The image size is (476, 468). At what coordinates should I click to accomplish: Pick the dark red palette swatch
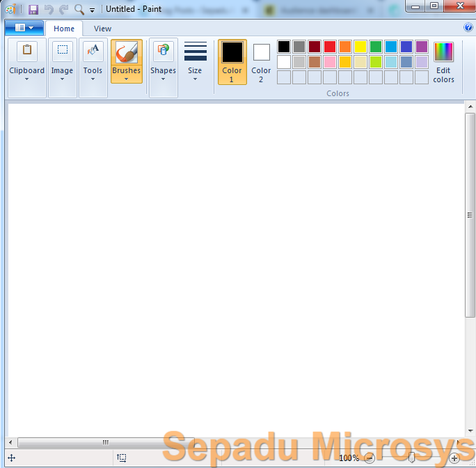click(x=315, y=47)
